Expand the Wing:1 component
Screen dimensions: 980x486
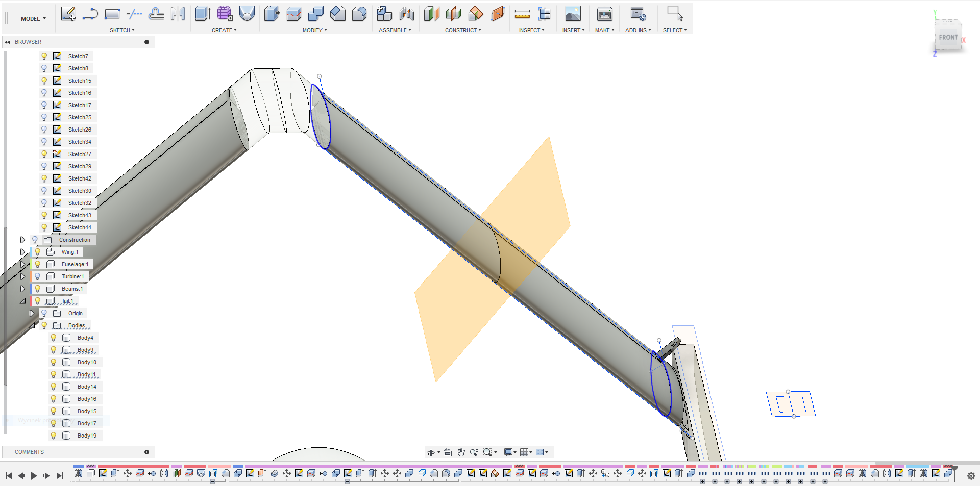coord(22,252)
